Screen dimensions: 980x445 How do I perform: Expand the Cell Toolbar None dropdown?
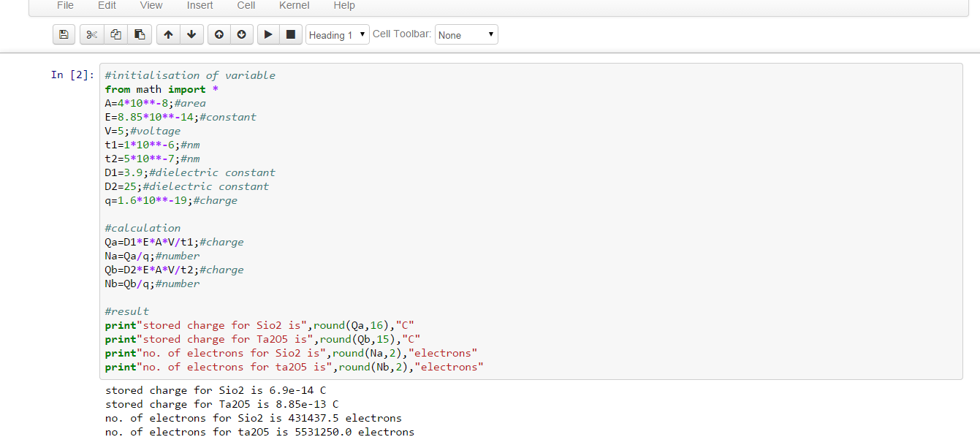pos(466,35)
